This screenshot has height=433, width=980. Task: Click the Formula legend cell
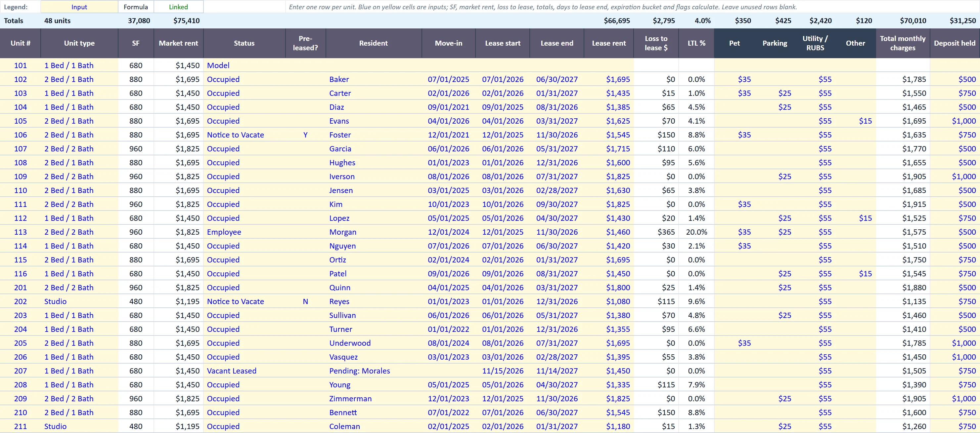[x=136, y=7]
